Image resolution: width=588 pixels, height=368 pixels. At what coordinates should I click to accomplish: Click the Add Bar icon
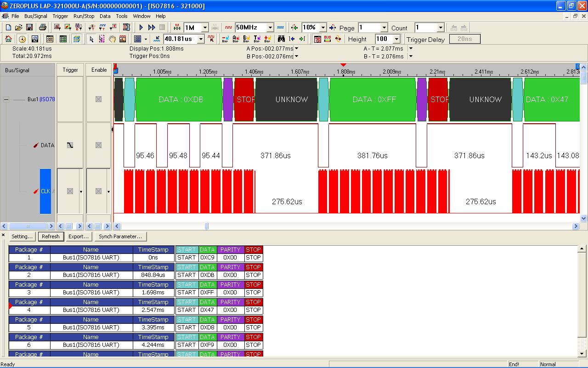tap(267, 39)
